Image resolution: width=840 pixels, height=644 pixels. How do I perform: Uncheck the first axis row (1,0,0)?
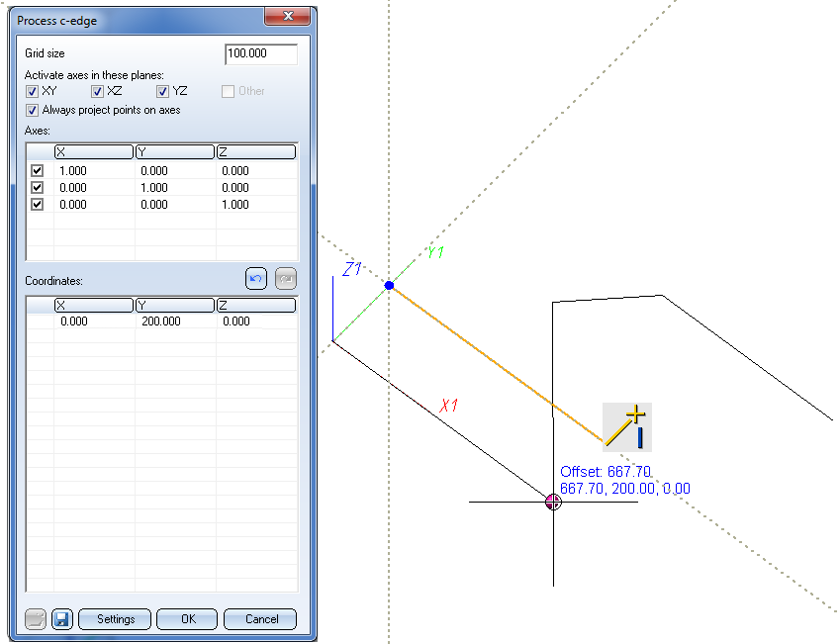(38, 170)
